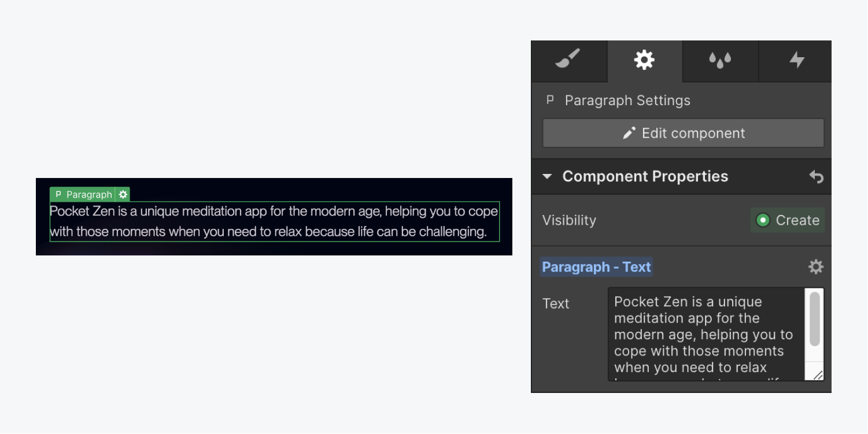868x434 pixels.
Task: Click the Edit component button
Action: point(683,133)
